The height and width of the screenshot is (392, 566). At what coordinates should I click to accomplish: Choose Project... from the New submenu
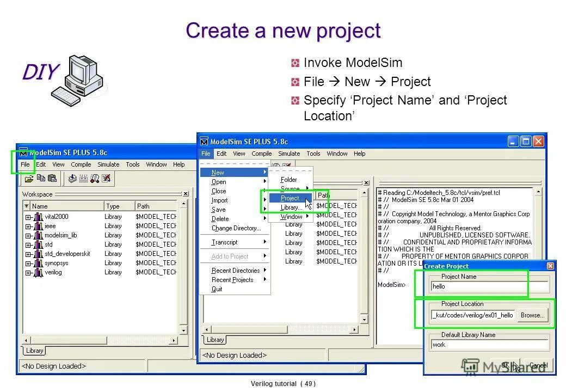(x=291, y=198)
